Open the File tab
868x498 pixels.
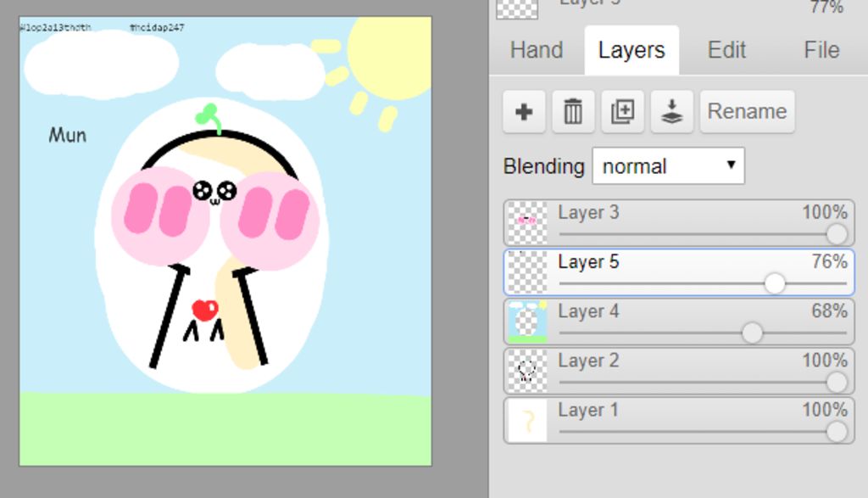[x=821, y=50]
